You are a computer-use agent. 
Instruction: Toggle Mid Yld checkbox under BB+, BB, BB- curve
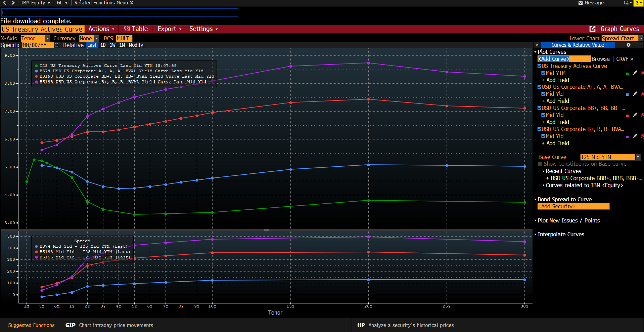pos(543,115)
